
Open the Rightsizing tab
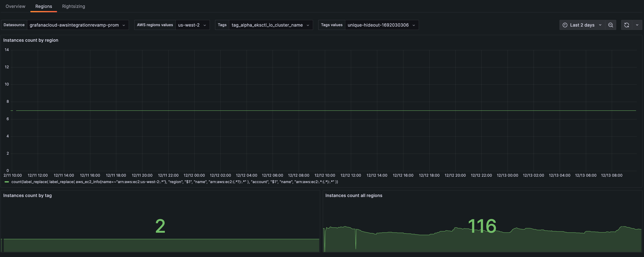tap(73, 6)
